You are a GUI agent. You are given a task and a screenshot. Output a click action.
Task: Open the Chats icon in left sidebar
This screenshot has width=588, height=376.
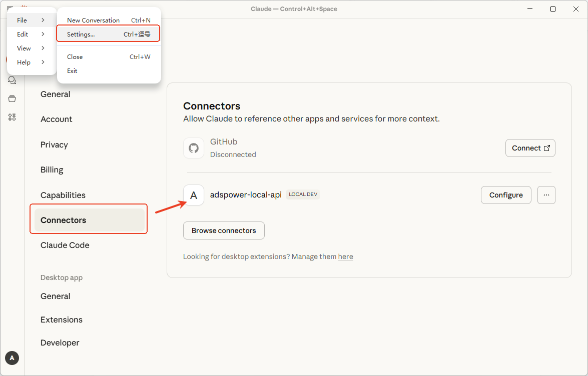coord(12,80)
